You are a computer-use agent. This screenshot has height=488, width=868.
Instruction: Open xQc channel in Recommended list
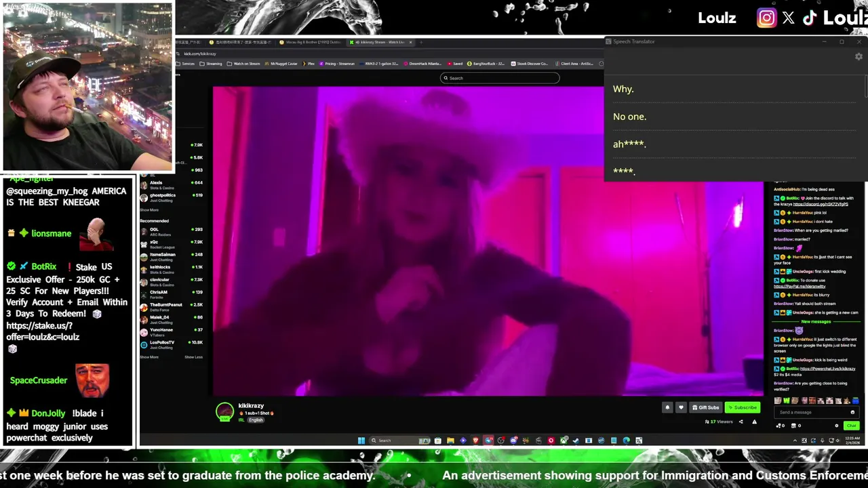[171, 243]
